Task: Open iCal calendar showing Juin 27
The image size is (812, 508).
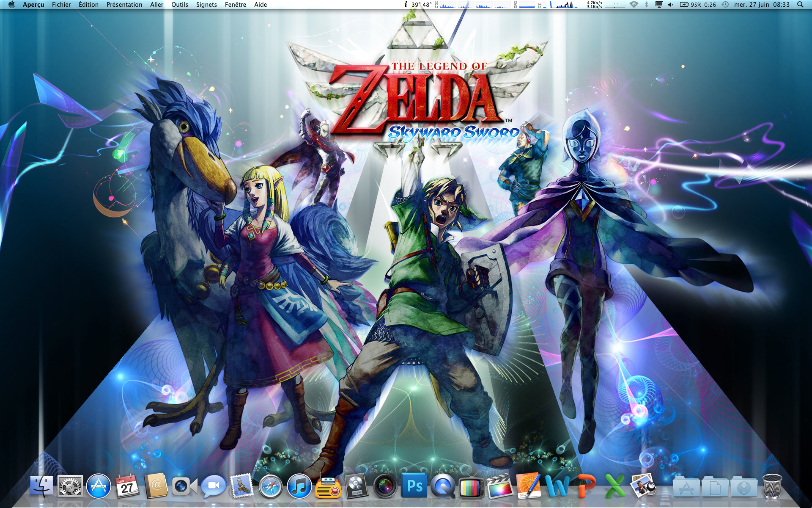Action: click(127, 486)
